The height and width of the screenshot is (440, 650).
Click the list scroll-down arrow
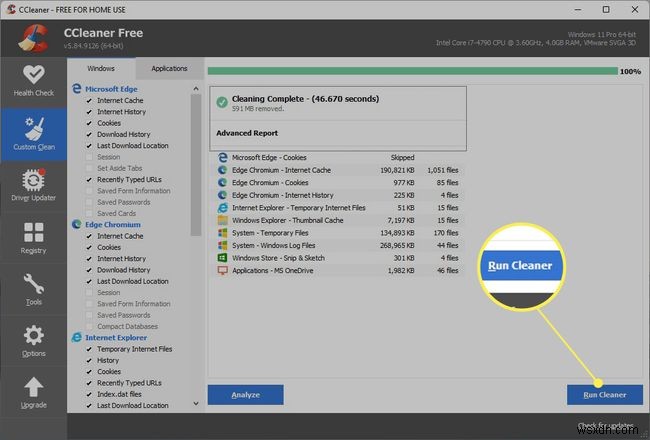click(196, 403)
